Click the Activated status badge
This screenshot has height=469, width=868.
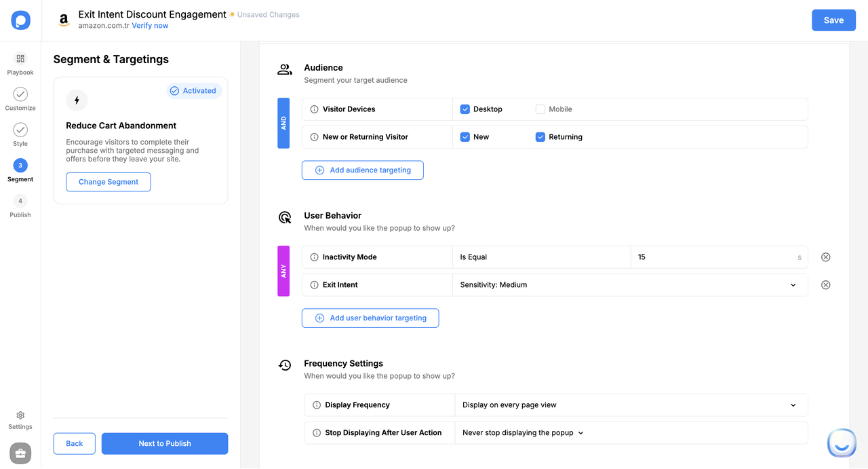(x=194, y=91)
